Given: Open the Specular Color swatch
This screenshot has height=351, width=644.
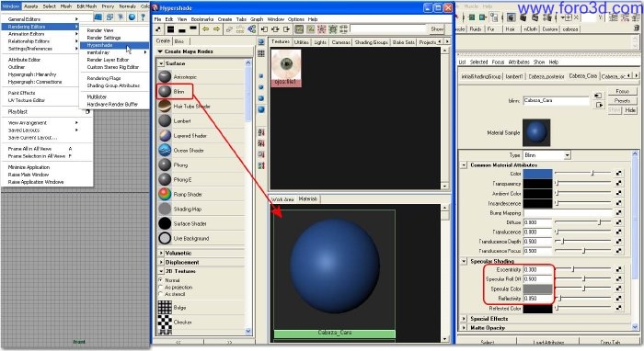Looking at the screenshot, I should click(537, 289).
